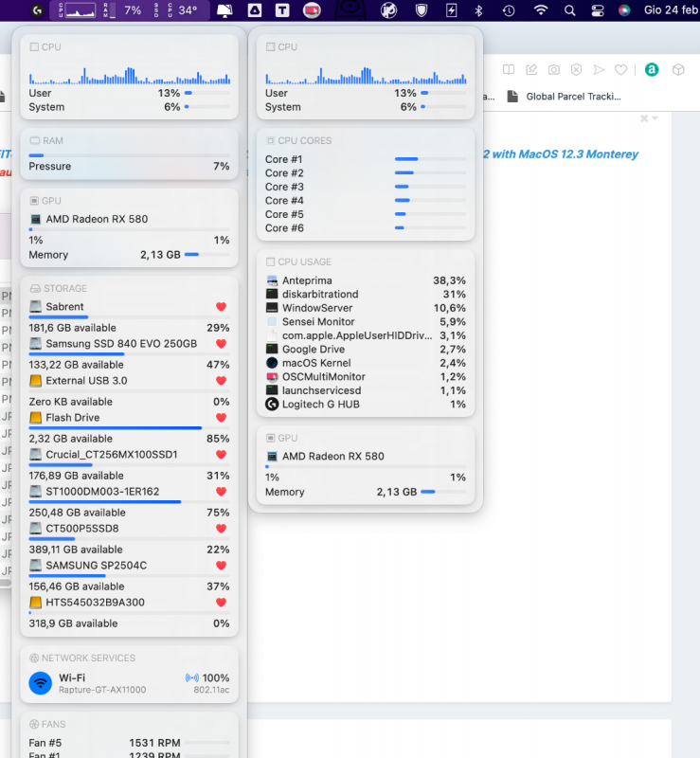The width and height of the screenshot is (700, 758).
Task: Click the blue Wi-Fi network service icon
Action: click(41, 683)
